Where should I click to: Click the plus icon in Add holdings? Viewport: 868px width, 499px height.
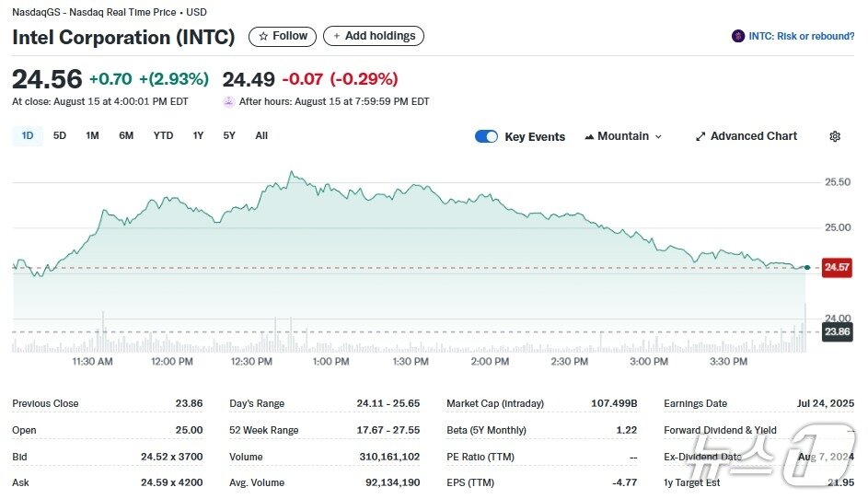pyautogui.click(x=336, y=36)
